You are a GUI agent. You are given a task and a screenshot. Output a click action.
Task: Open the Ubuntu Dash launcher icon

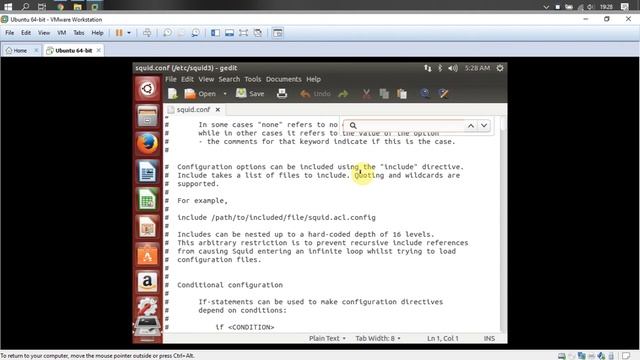point(147,89)
